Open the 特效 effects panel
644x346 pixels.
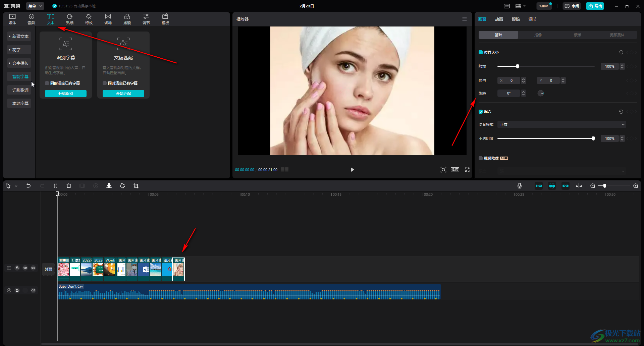89,19
